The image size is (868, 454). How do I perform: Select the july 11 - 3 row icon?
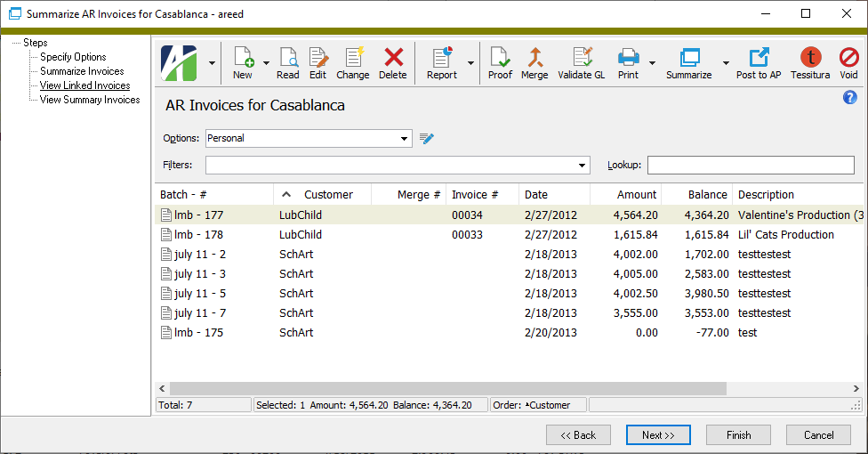166,274
